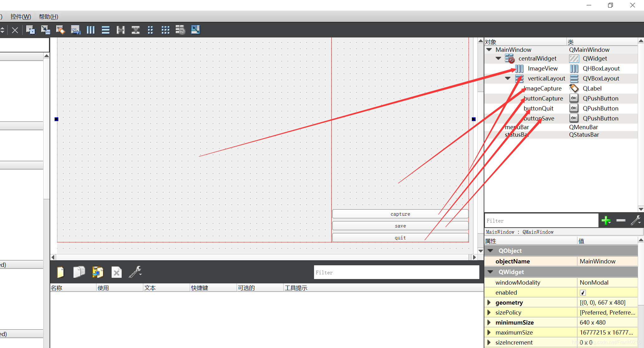Click the delete action icon
This screenshot has height=348, width=644.
click(x=116, y=272)
